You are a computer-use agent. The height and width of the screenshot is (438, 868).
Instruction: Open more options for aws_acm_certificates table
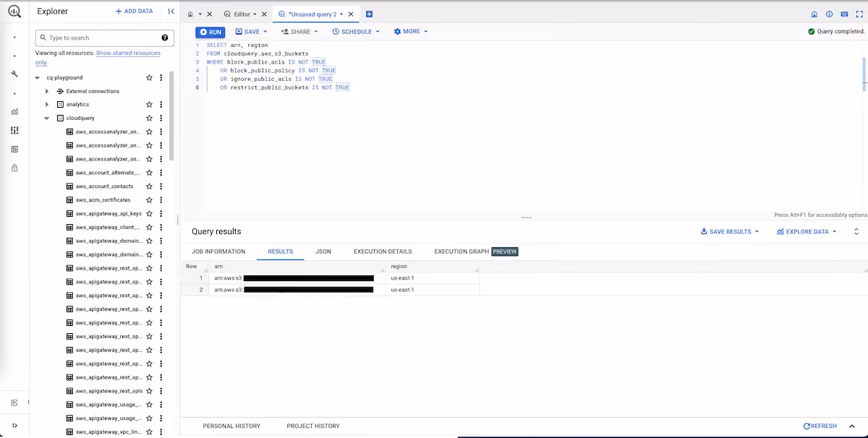pos(161,200)
